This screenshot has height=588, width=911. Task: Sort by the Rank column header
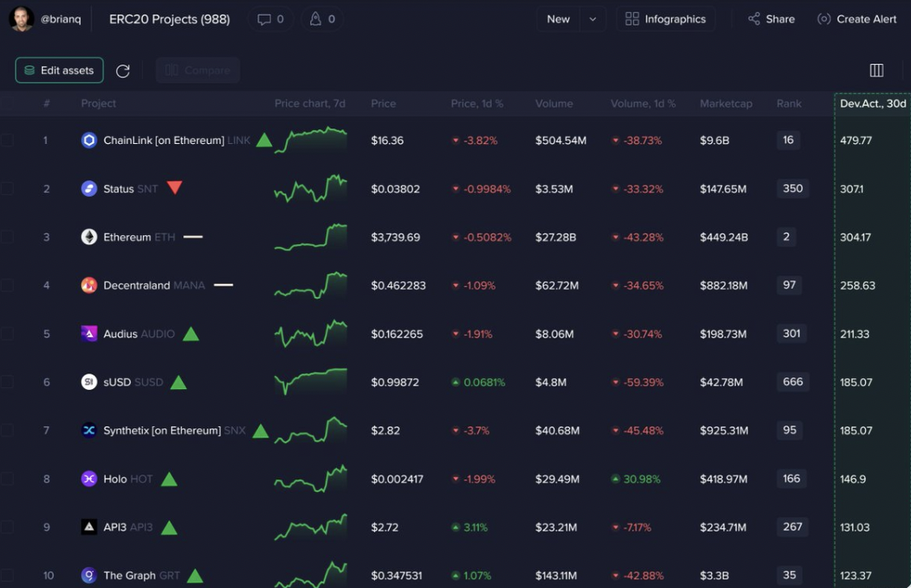[789, 104]
